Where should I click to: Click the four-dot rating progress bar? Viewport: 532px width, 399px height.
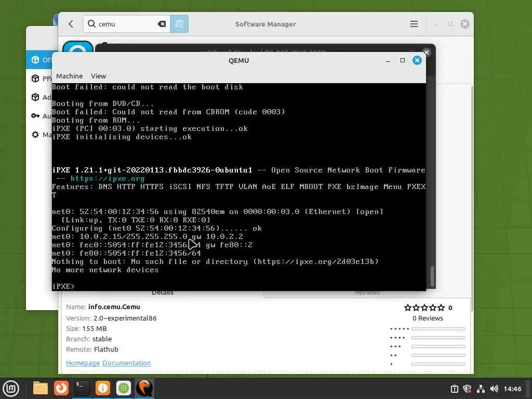click(438, 338)
